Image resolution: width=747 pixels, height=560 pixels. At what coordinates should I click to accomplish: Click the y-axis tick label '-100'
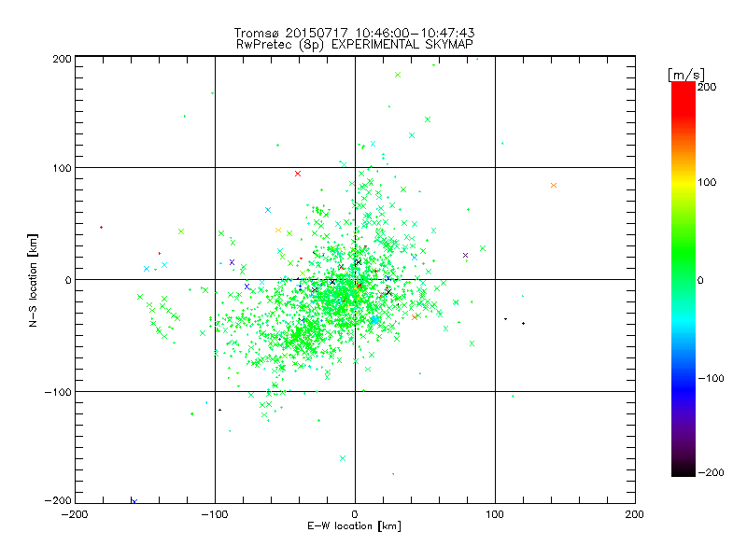(58, 392)
